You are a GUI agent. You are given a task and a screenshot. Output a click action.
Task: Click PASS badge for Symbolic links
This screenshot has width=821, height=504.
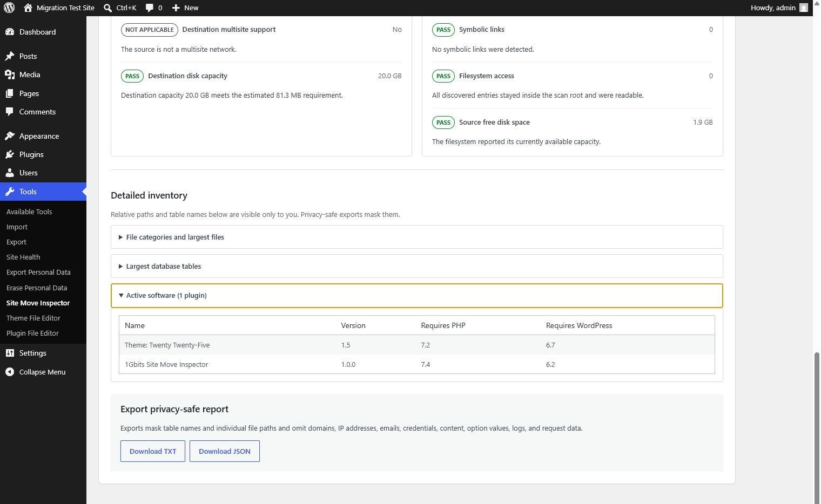click(x=443, y=30)
